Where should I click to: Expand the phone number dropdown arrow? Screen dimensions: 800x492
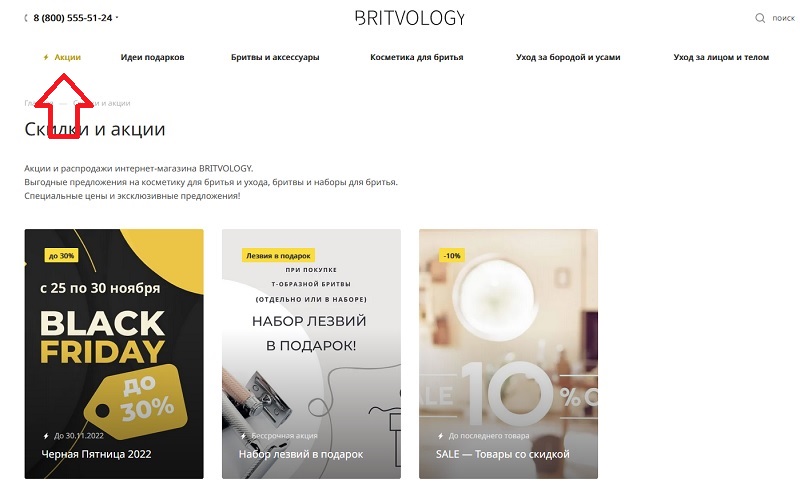click(x=117, y=17)
